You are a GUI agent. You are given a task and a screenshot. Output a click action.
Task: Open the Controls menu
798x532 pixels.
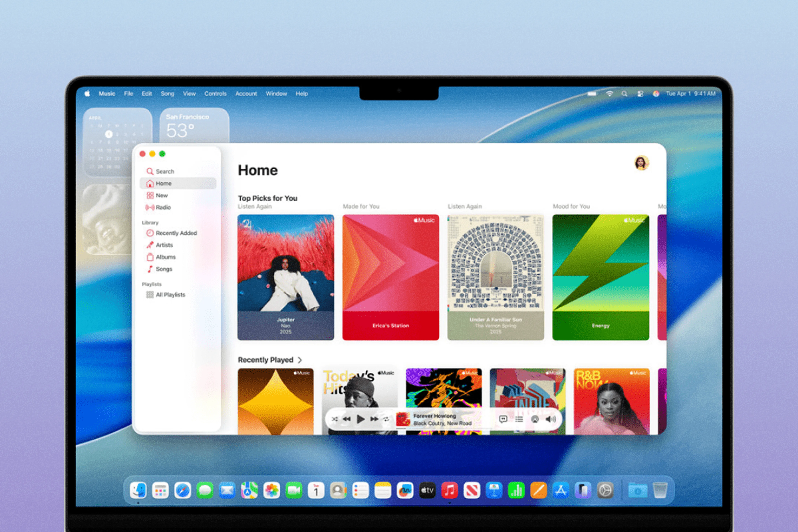pos(215,94)
